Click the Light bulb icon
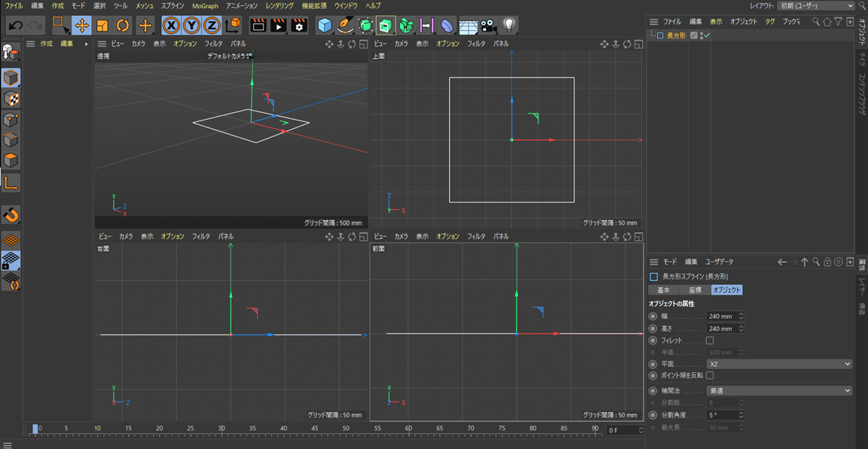The height and width of the screenshot is (449, 868). pyautogui.click(x=509, y=26)
